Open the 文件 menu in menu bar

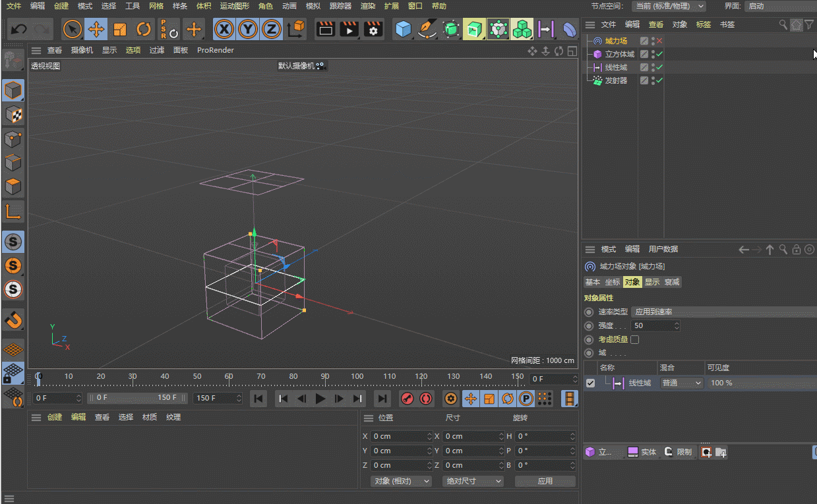(14, 6)
